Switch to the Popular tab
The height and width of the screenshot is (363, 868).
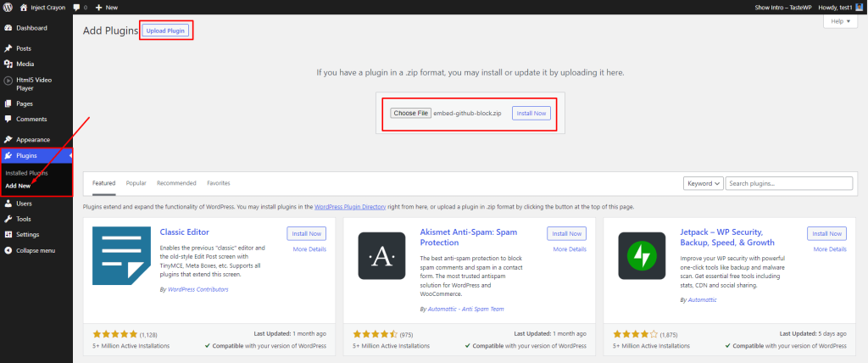coord(136,183)
